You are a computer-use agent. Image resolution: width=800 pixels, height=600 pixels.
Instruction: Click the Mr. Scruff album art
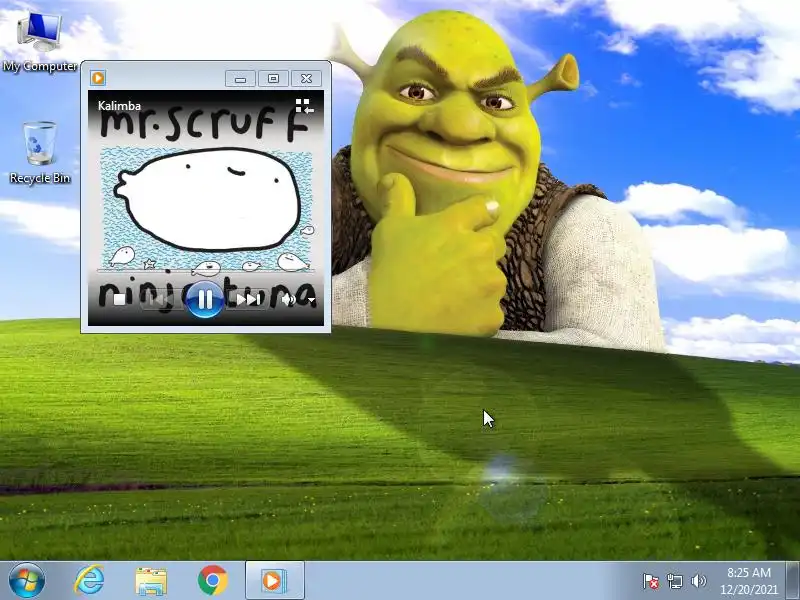(206, 208)
